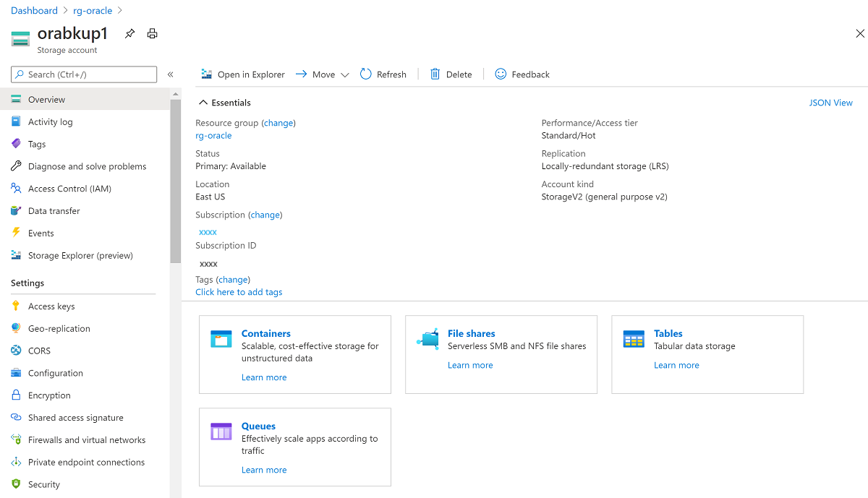Click the Overview icon in sidebar
Viewport: 868px width, 498px height.
pyautogui.click(x=16, y=100)
